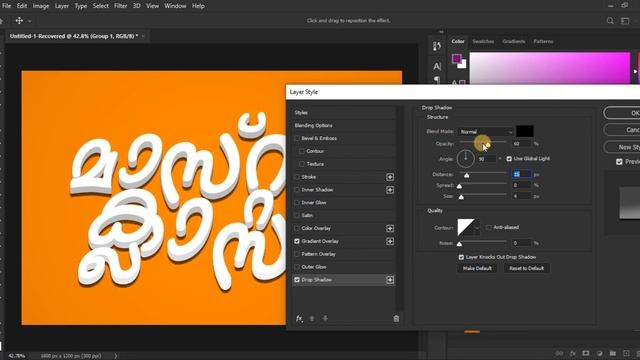Image resolution: width=640 pixels, height=360 pixels.
Task: Confirm with the OK button
Action: pyautogui.click(x=622, y=113)
